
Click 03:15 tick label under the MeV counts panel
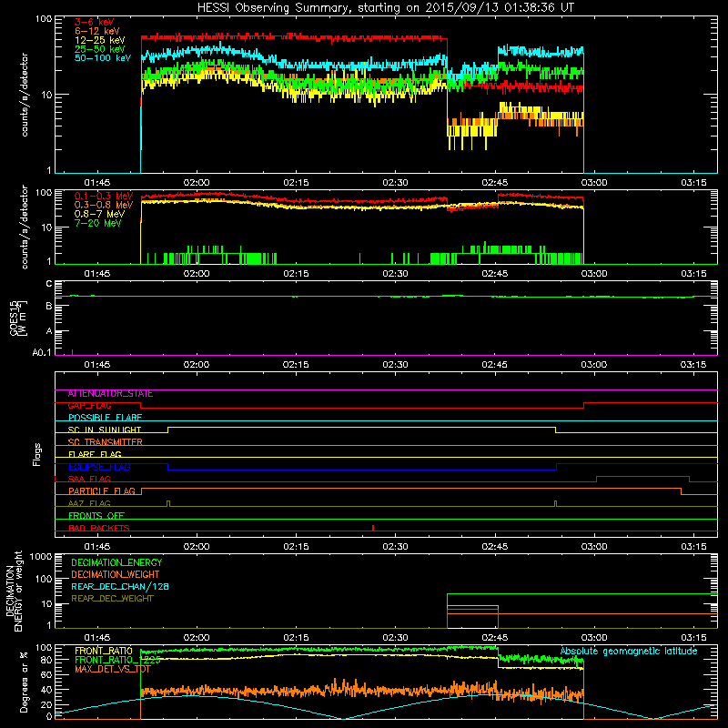693,274
